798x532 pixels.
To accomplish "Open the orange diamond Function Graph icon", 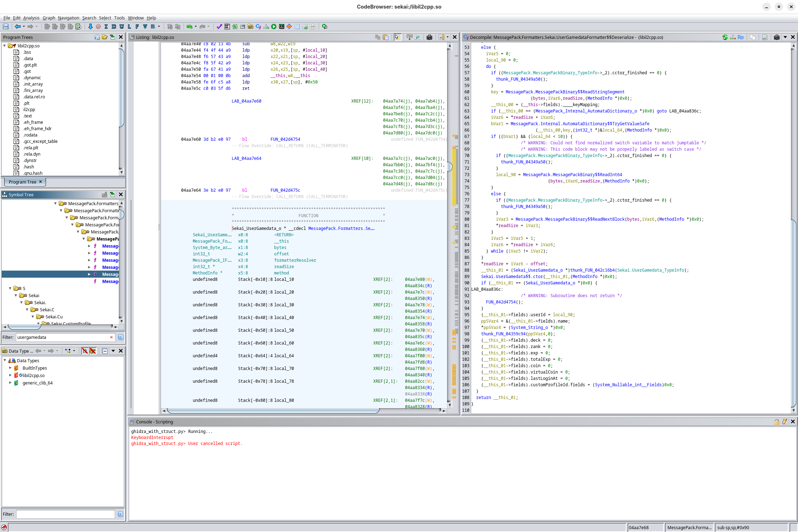I will click(289, 27).
